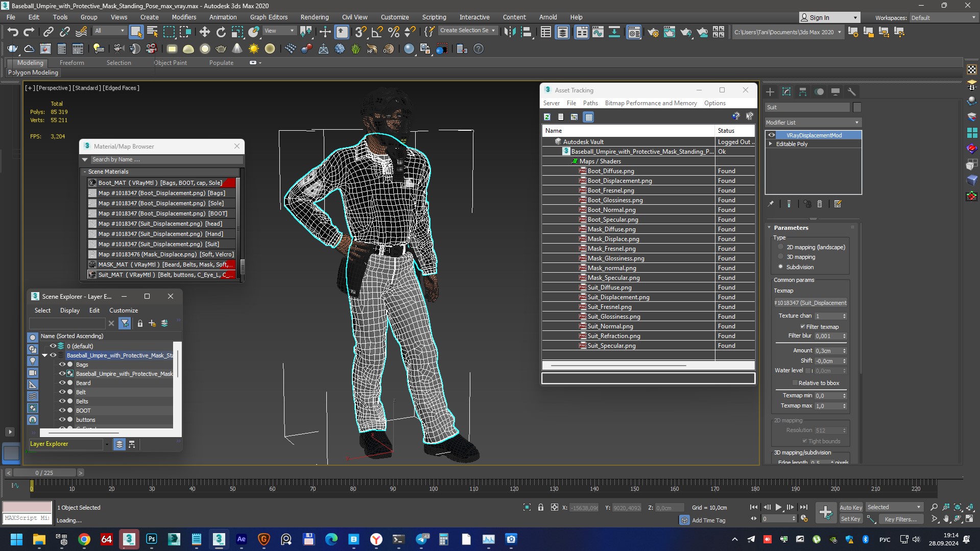Open the Hierarchy panel tab
Viewport: 980px width, 551px height.
click(803, 92)
